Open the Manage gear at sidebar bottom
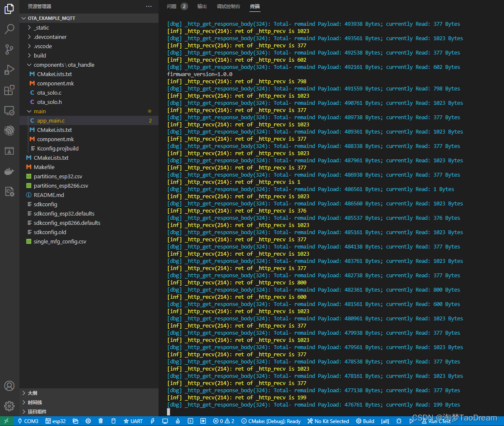The image size is (504, 426). [9, 406]
